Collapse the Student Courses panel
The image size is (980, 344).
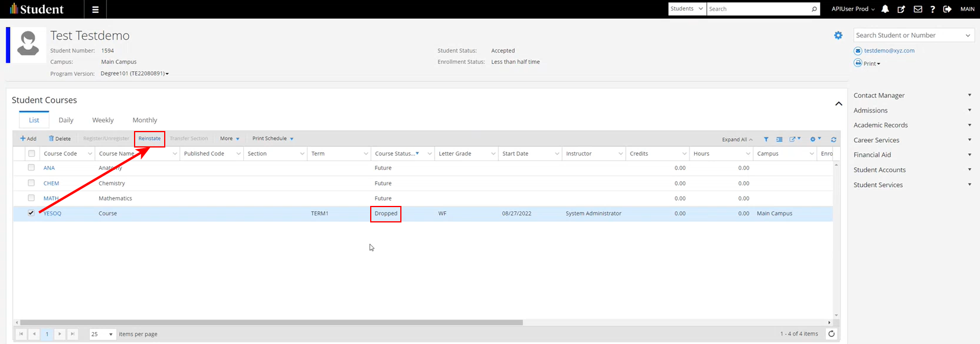838,104
